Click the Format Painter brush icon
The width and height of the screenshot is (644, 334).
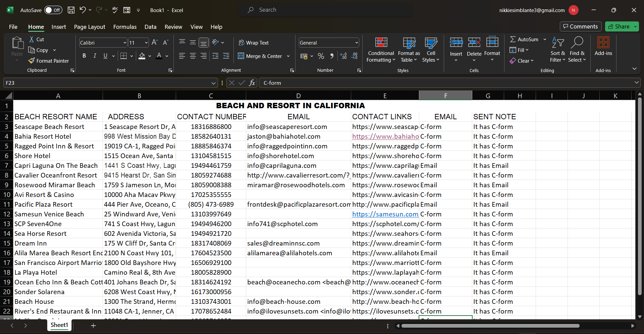(32, 61)
